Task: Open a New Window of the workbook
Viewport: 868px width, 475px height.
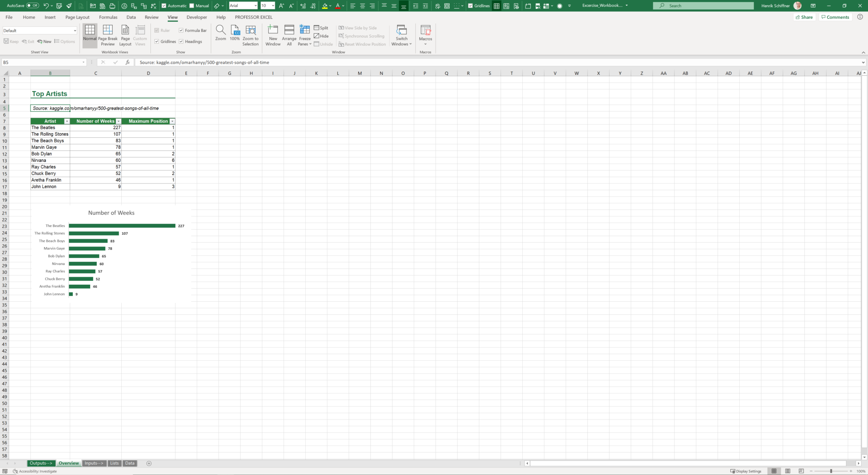Action: 273,35
